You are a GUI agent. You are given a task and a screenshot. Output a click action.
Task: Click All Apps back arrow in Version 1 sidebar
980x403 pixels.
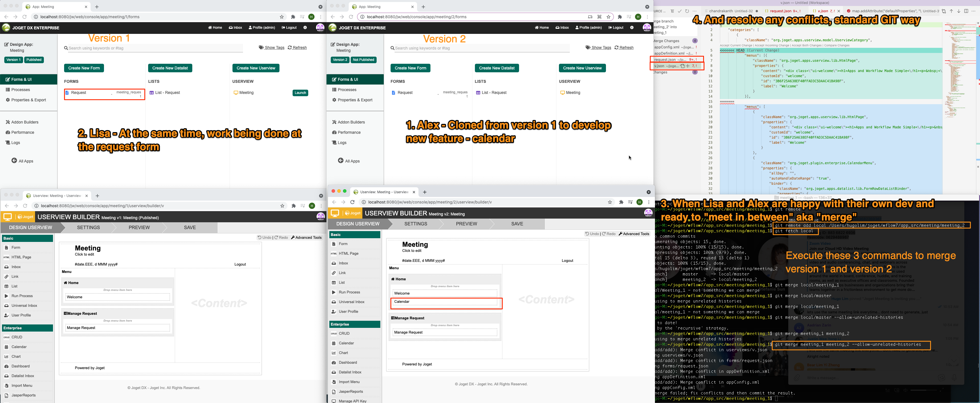pos(14,161)
